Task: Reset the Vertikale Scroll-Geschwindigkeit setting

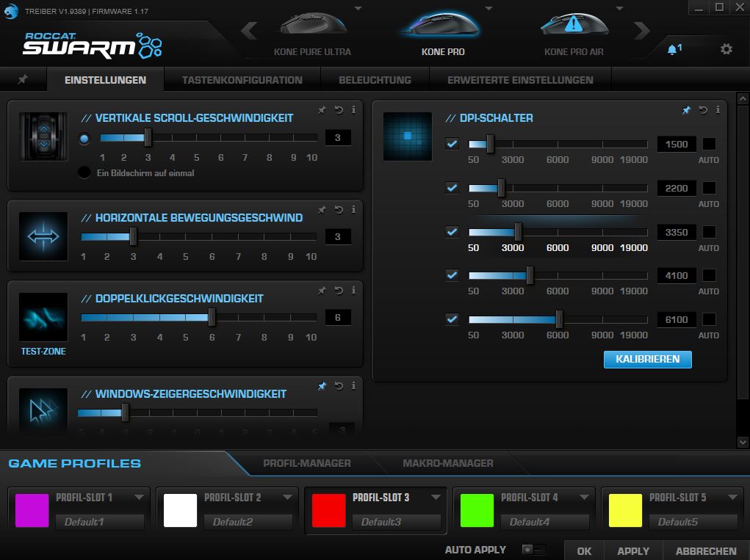Action: pos(339,110)
